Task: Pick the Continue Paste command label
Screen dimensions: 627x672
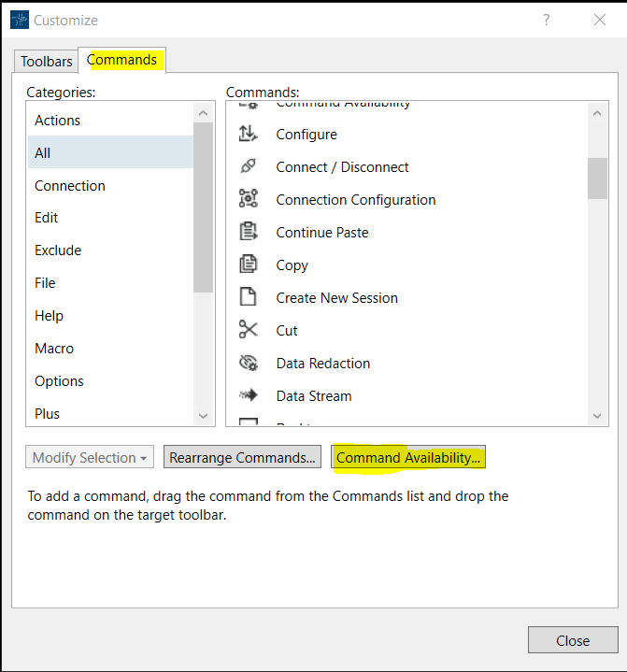Action: (322, 233)
